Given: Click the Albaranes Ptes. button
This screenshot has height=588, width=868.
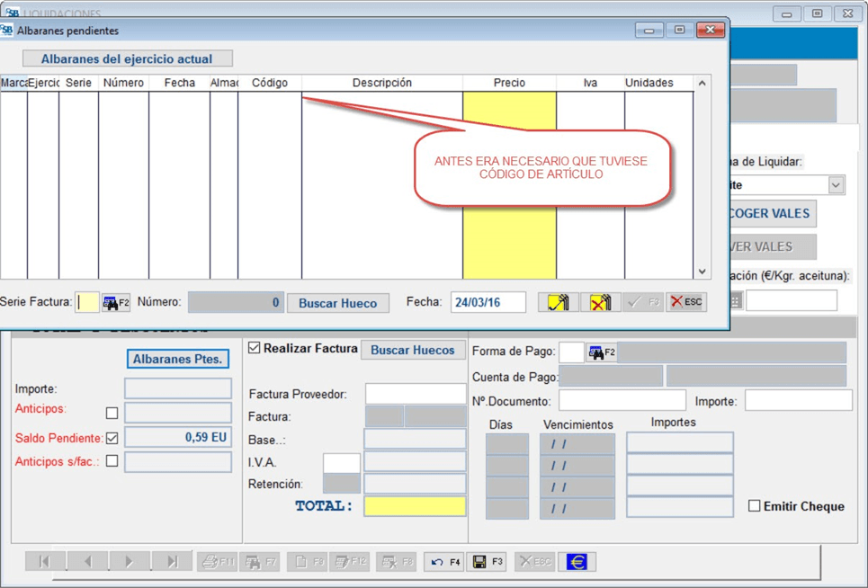Looking at the screenshot, I should point(177,359).
